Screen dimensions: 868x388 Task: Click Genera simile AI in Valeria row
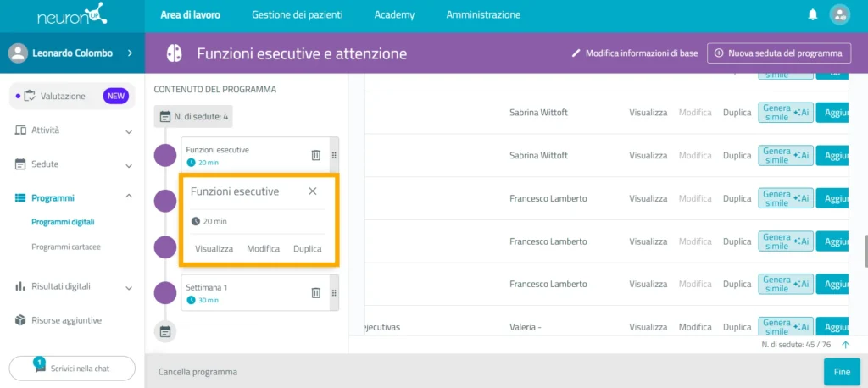click(x=786, y=326)
